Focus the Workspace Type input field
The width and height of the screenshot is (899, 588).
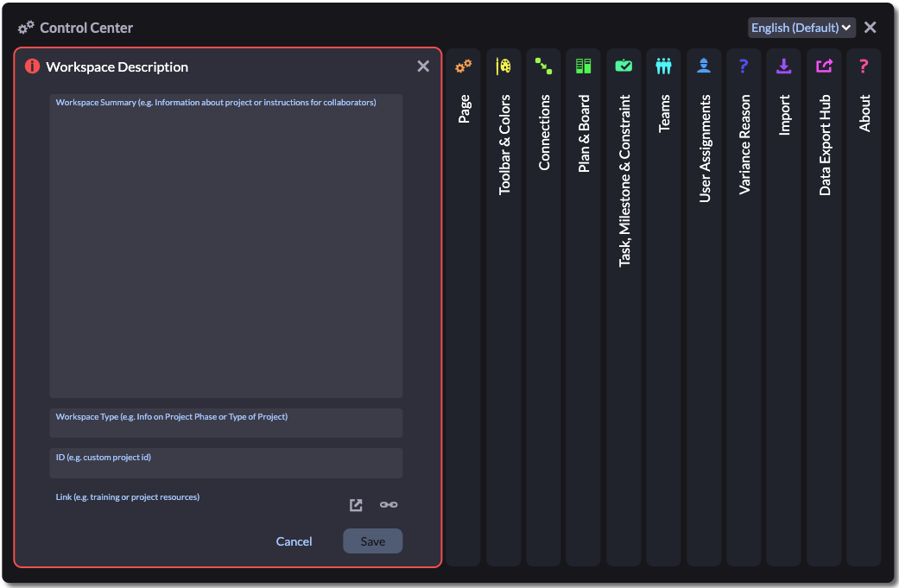click(226, 423)
